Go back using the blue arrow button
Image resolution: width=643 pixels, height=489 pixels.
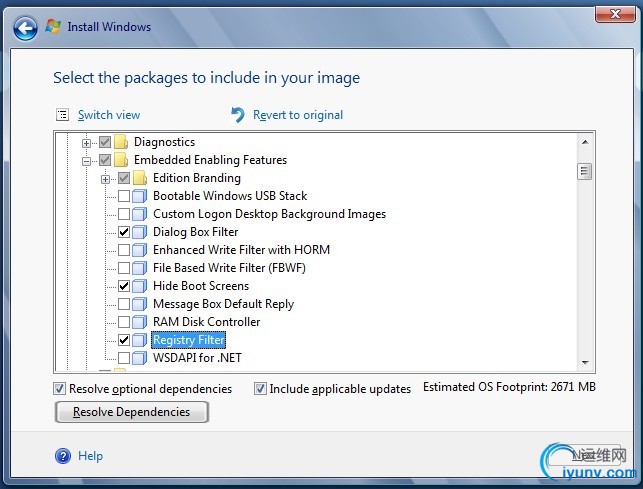tap(25, 28)
